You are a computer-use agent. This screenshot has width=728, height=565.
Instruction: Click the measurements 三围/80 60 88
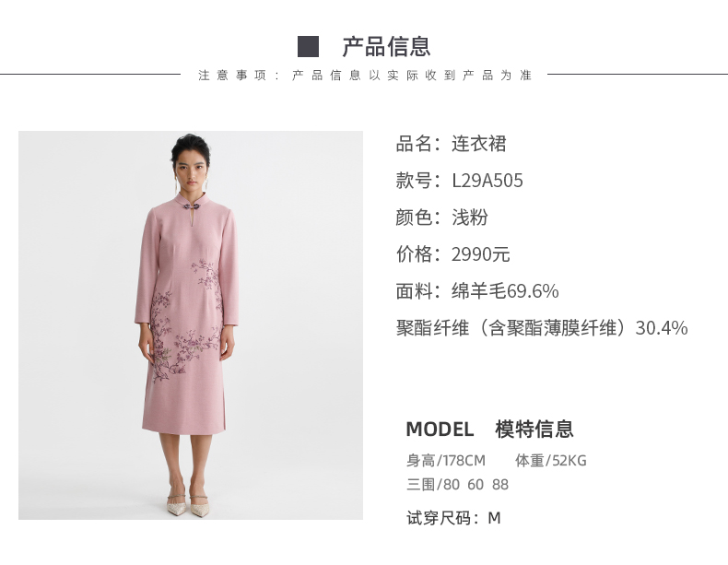[457, 484]
